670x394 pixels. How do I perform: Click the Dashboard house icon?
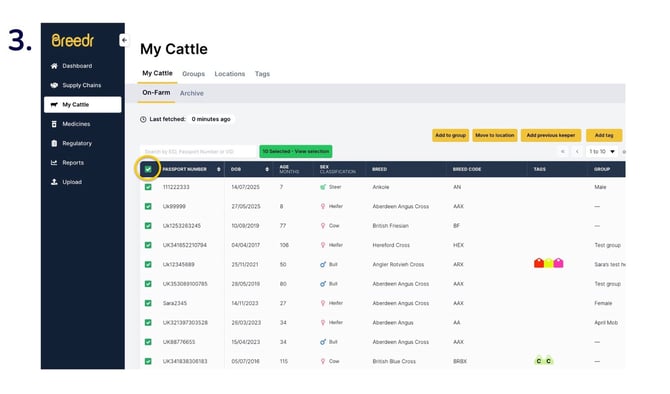click(x=54, y=66)
